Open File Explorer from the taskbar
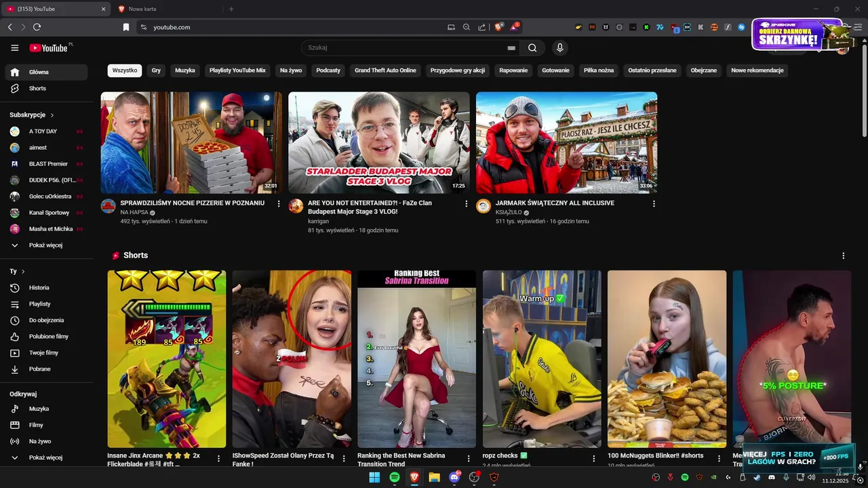Viewport: 868px width, 488px height. coord(434,477)
